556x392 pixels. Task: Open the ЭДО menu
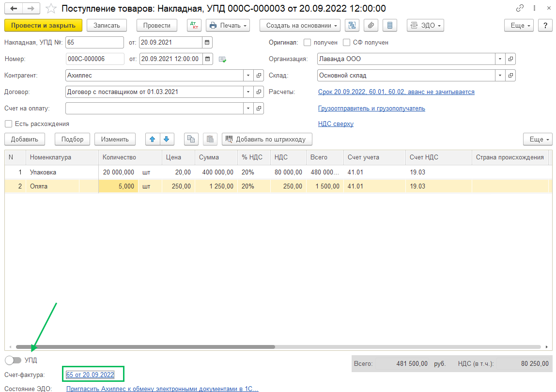click(425, 25)
